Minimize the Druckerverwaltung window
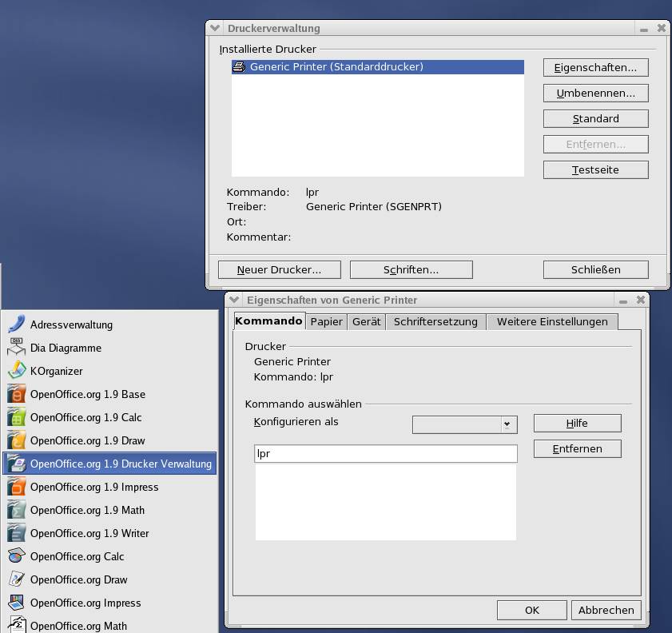Viewport: 672px width, 633px height. (x=644, y=30)
